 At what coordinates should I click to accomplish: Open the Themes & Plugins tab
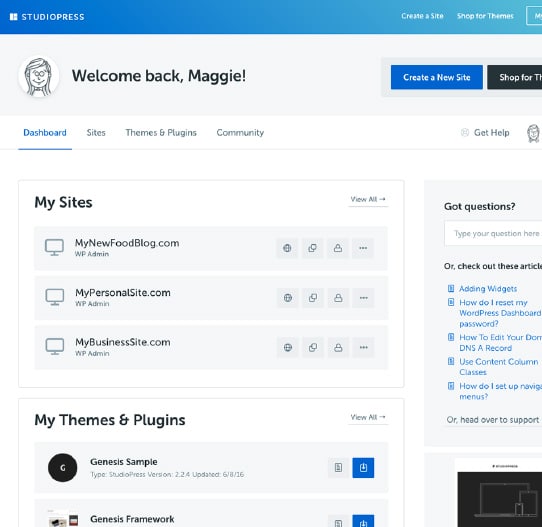[x=161, y=133]
